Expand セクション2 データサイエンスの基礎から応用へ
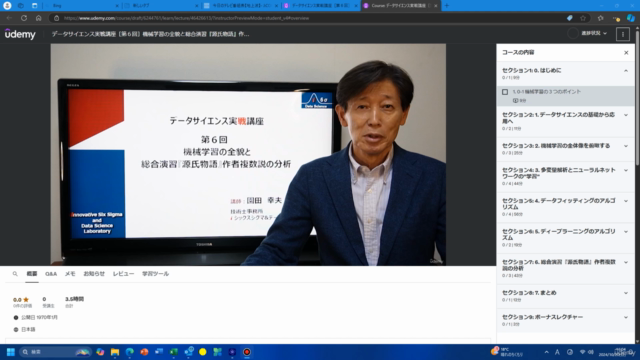Screen dimensions: 640x360 point(626,115)
